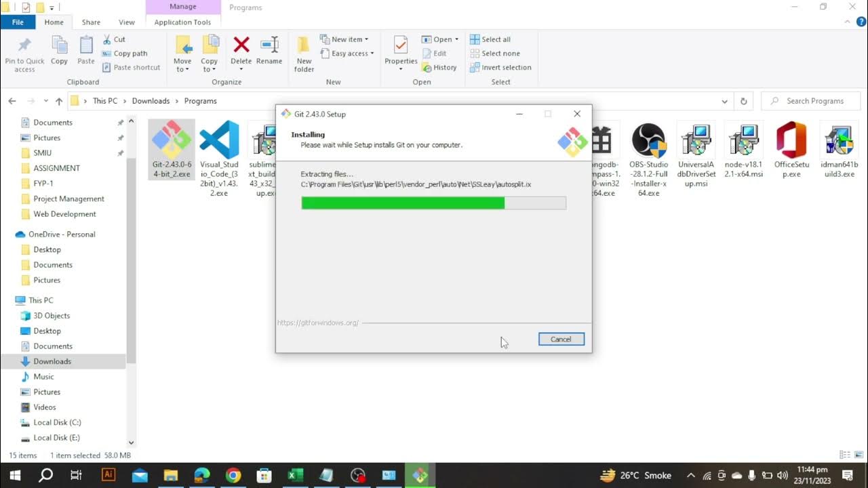Open the File menu tab
Viewport: 868px width, 488px height.
(x=18, y=22)
